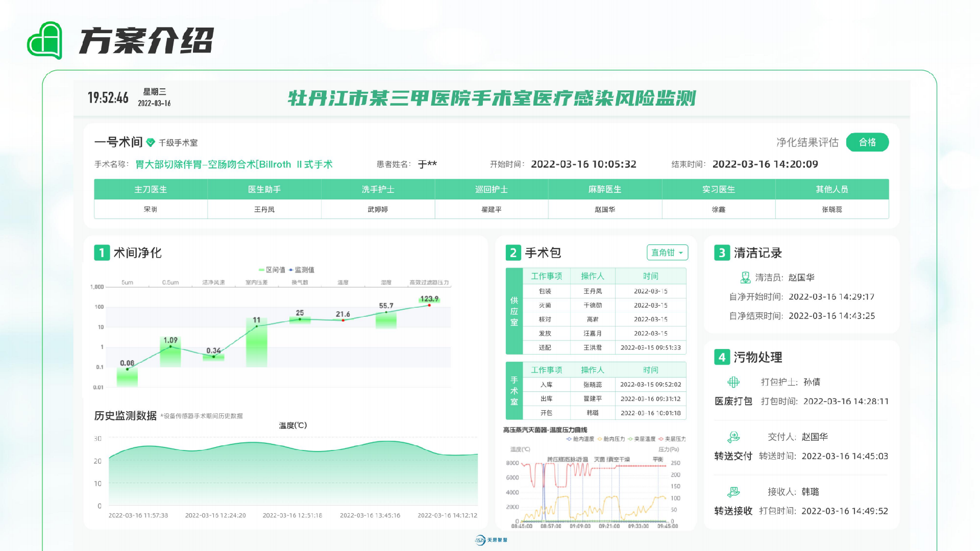Click the 合格 evaluation result button
Viewport: 980px width, 551px height.
(867, 142)
